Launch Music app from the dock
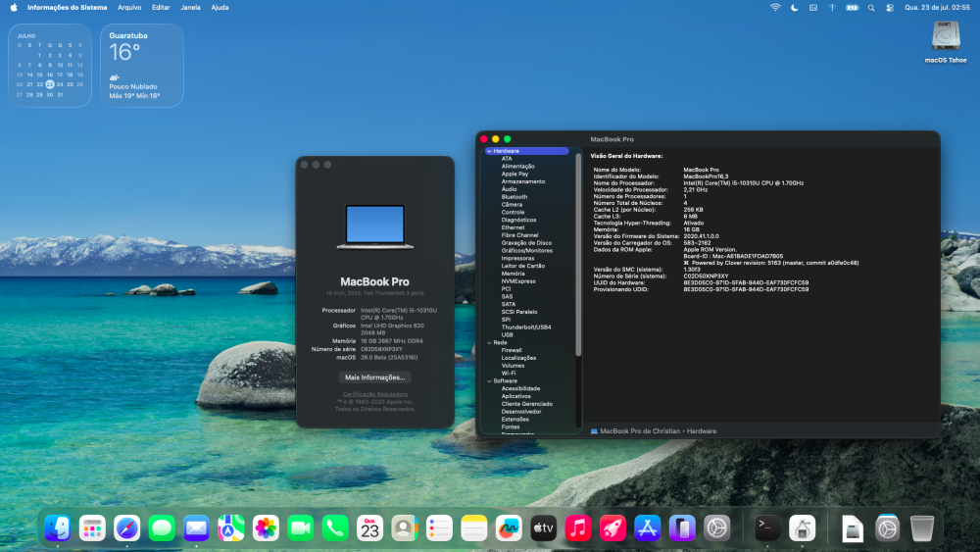 point(578,528)
